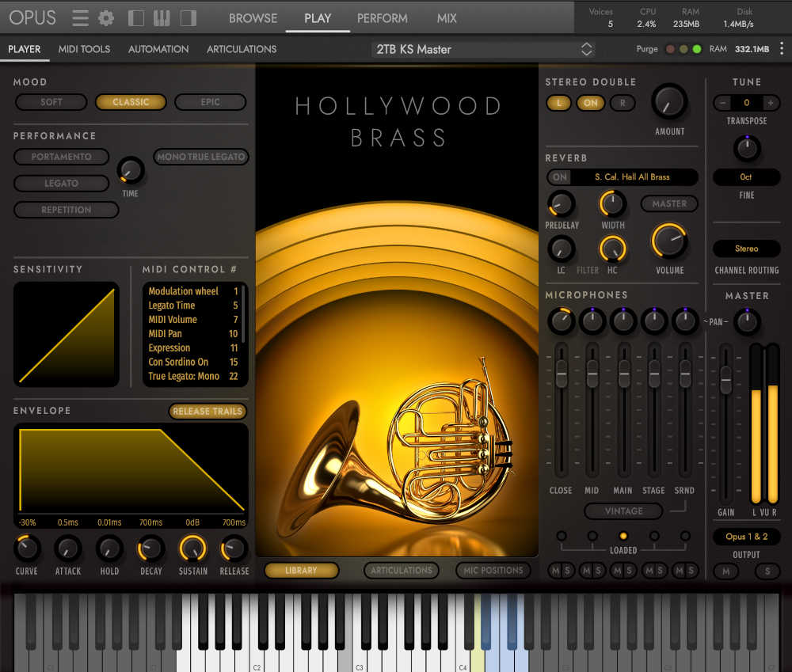Click the preset cycle arrows beside 2TB KS Master

[586, 48]
